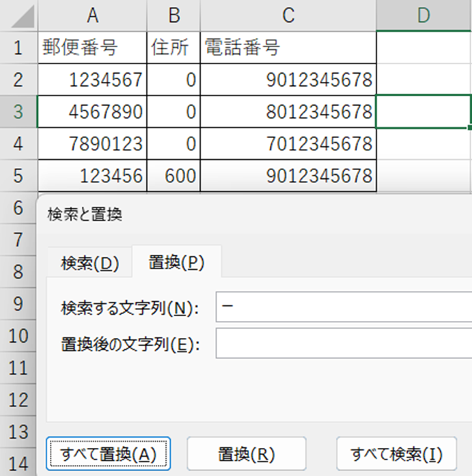This screenshot has height=476, width=472.
Task: Select column A header
Action: pyautogui.click(x=92, y=15)
